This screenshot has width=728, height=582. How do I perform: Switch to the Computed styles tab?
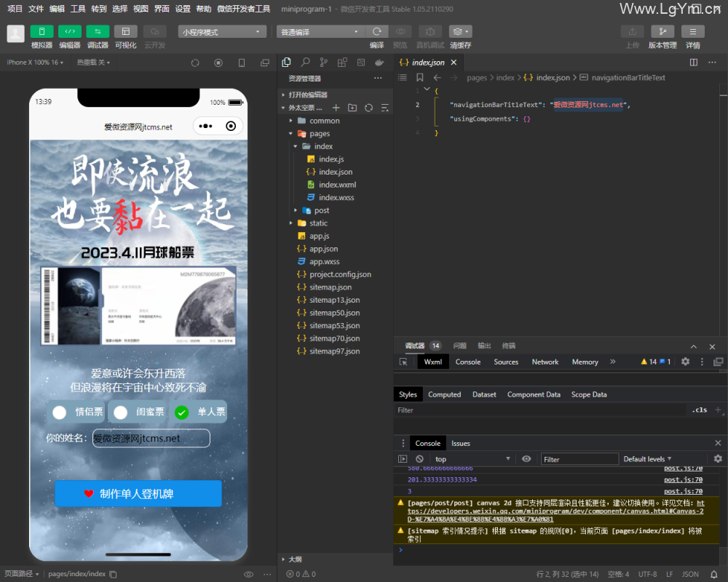pos(444,394)
